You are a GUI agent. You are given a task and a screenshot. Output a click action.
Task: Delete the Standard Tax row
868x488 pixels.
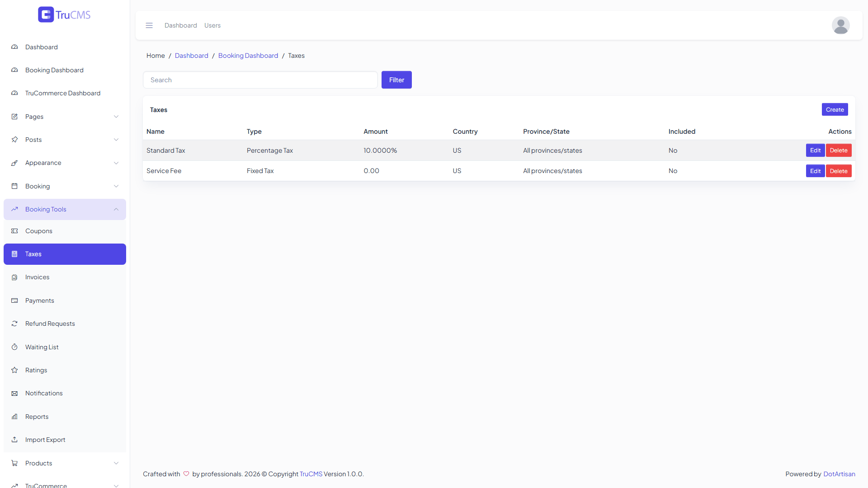[839, 150]
